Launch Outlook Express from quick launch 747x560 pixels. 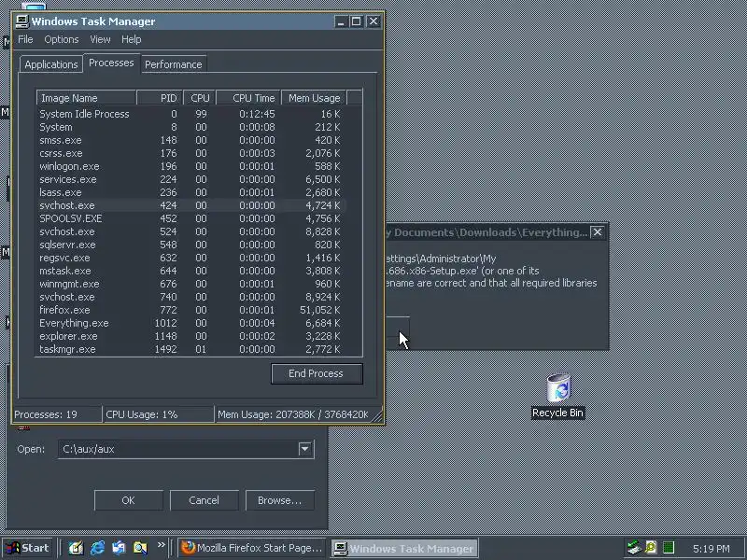point(119,548)
